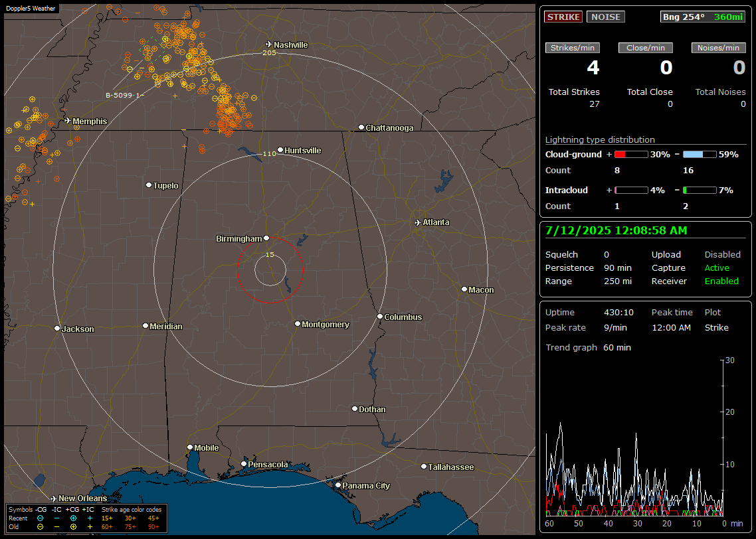Click the Uptime 430:10 value
Screen dimensions: 756x539
[618, 312]
